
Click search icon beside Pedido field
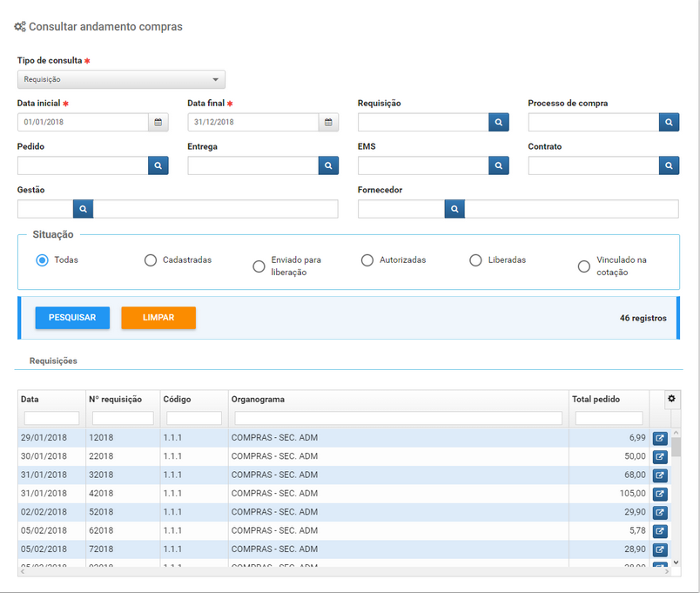[158, 165]
